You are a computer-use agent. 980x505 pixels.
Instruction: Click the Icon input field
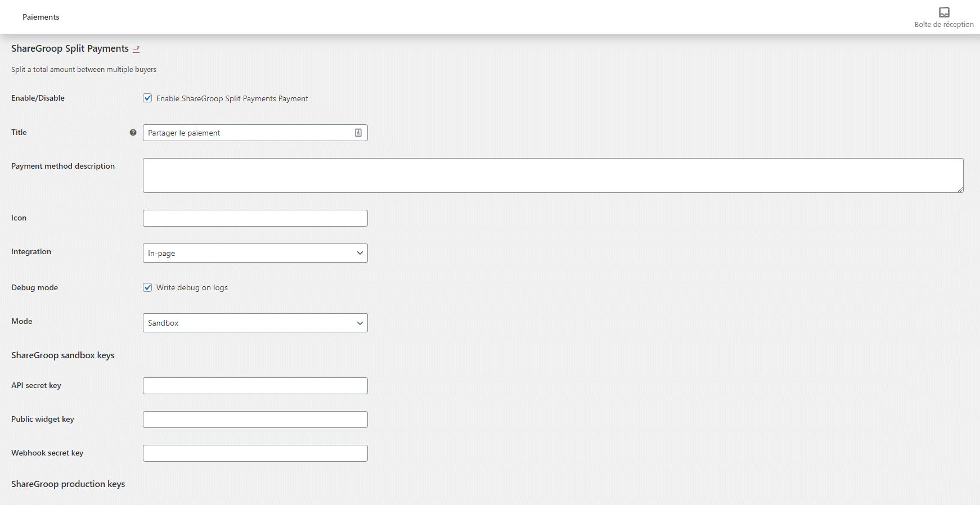(255, 218)
